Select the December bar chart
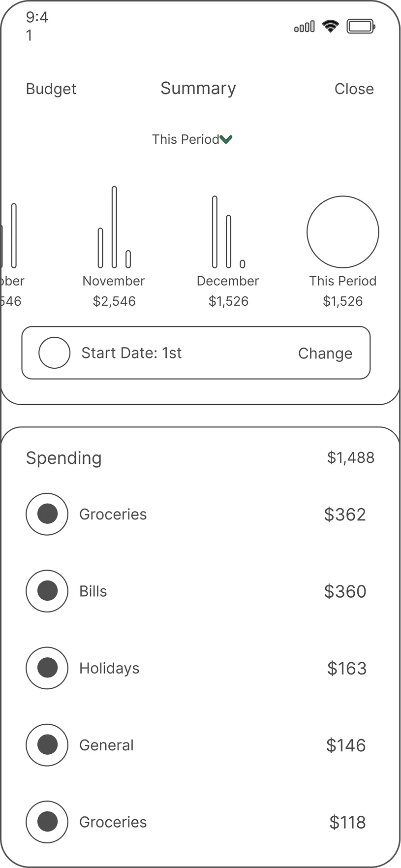This screenshot has height=868, width=401. point(228,232)
